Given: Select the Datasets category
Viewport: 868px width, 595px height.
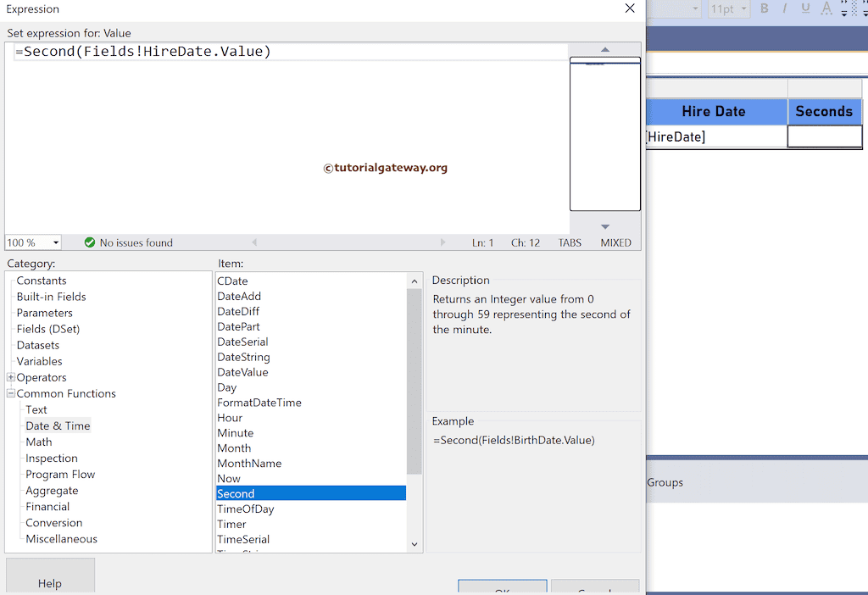Looking at the screenshot, I should pyautogui.click(x=37, y=345).
